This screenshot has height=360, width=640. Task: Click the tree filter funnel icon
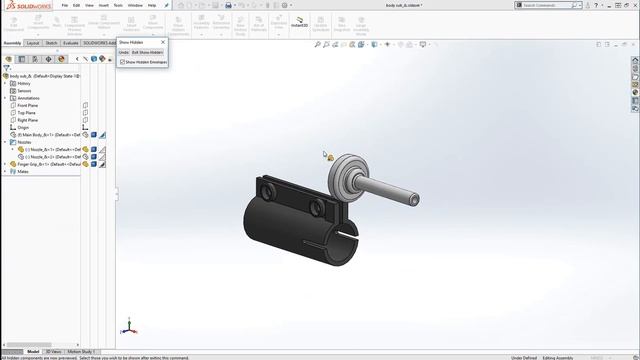tap(6, 68)
